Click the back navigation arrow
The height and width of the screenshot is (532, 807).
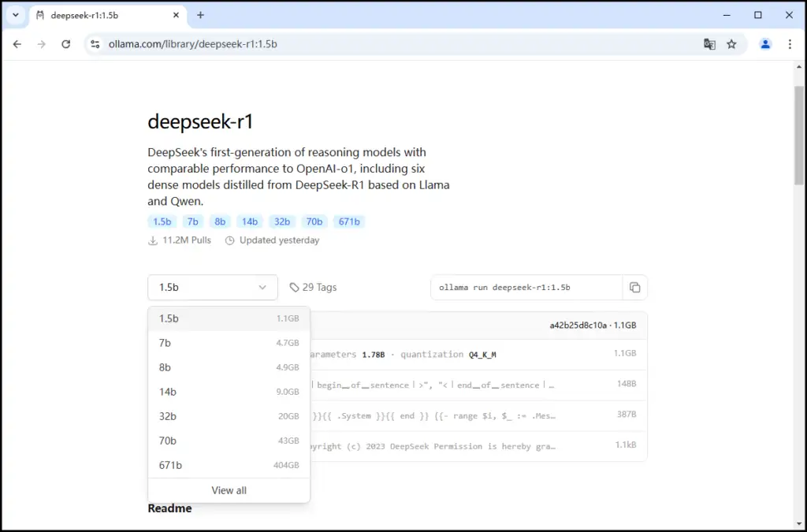tap(17, 44)
